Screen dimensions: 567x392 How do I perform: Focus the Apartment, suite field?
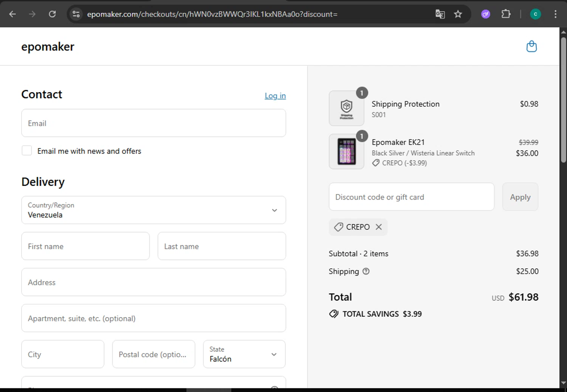(153, 318)
